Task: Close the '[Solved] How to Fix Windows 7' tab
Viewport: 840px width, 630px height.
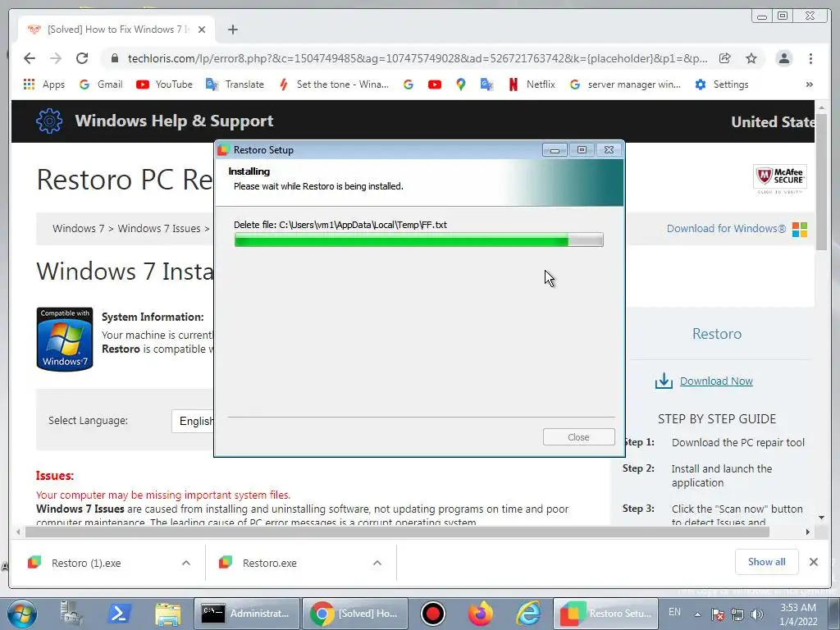Action: pyautogui.click(x=202, y=30)
